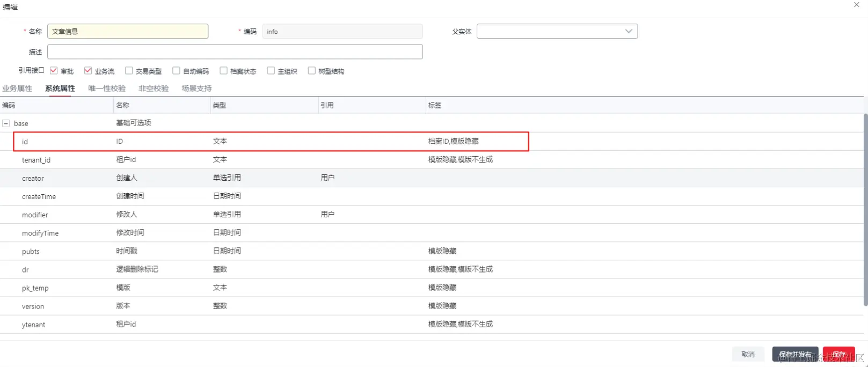Click the 保存并发布 button
Screen dimensions: 868x367
click(x=795, y=354)
